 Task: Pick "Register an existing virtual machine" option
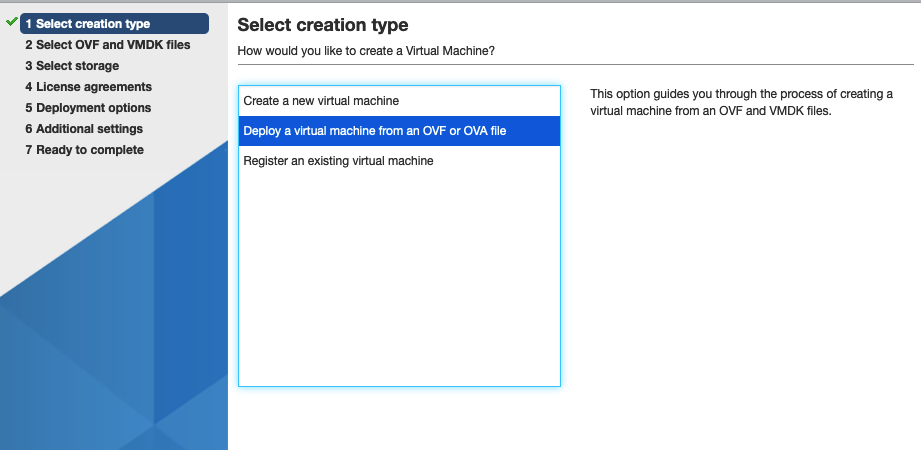click(338, 160)
